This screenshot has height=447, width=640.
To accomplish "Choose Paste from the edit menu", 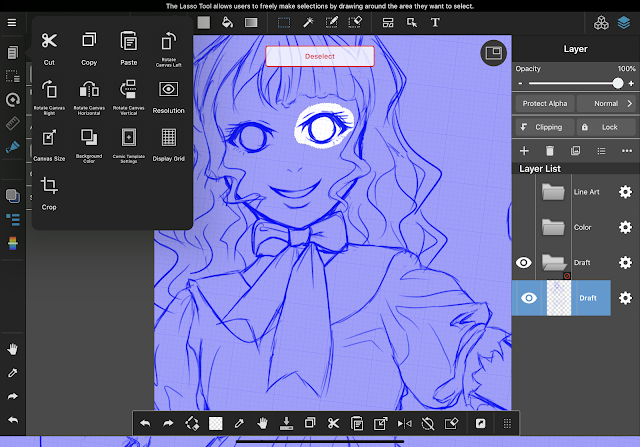I will (x=129, y=49).
